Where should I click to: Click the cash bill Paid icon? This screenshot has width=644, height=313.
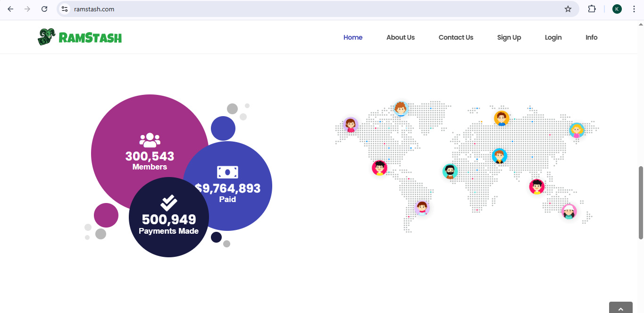[227, 172]
